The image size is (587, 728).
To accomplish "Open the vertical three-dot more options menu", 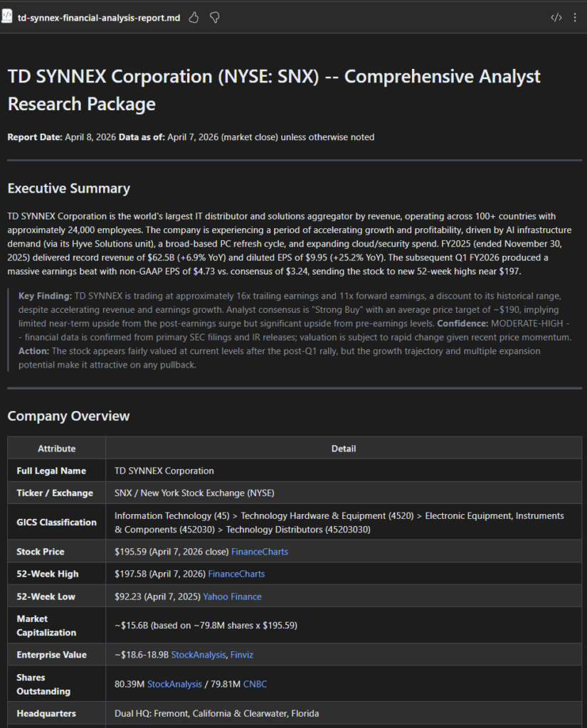I will 575,18.
